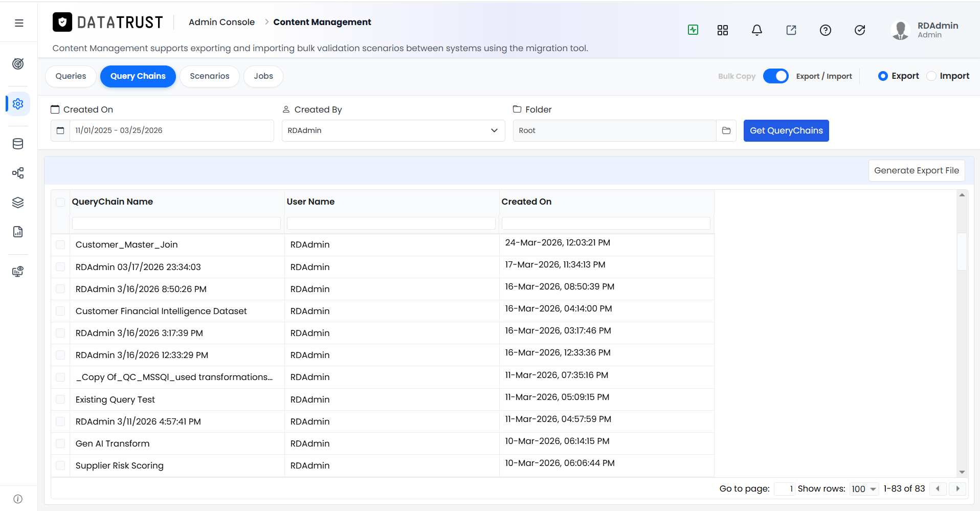
Task: Expand the Created By RDAdmin dropdown
Action: 393,130
